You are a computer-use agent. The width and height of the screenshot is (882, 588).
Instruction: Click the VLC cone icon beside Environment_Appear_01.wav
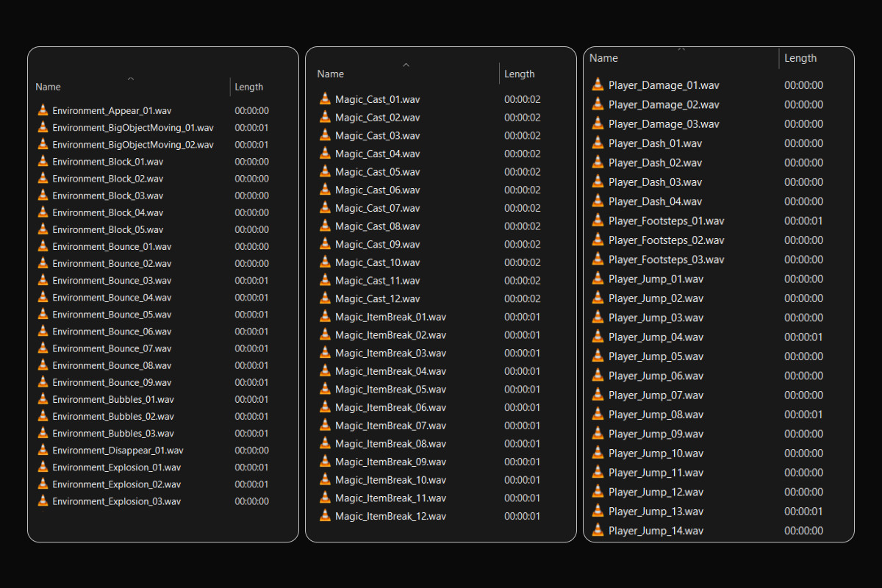pos(43,110)
